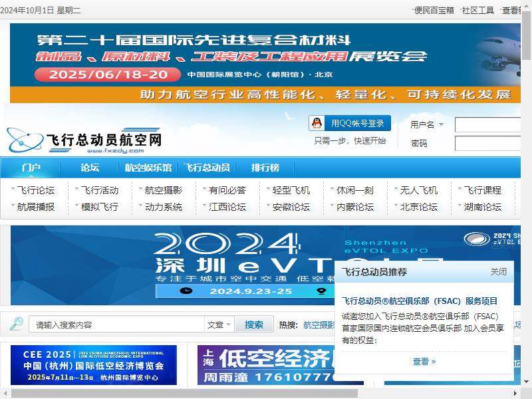Open the 门户 tab
Viewport: 532px width, 399px height.
31,168
